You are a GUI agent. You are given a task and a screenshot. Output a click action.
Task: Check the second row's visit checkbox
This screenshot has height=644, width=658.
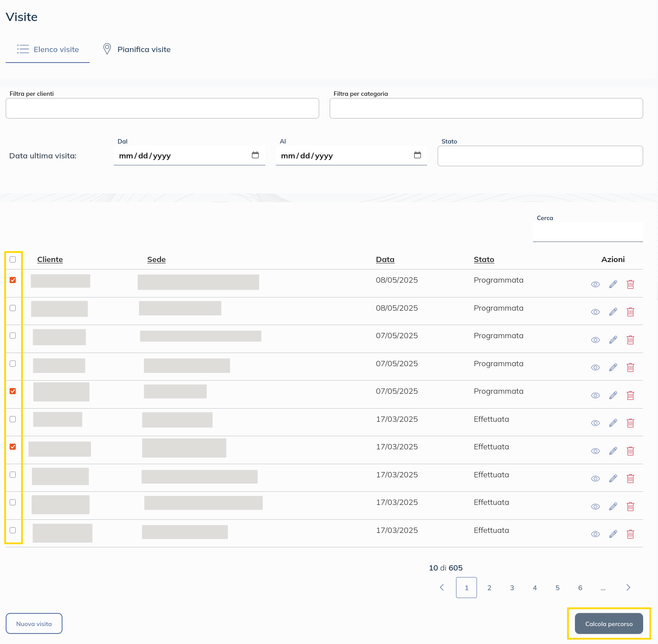(13, 308)
